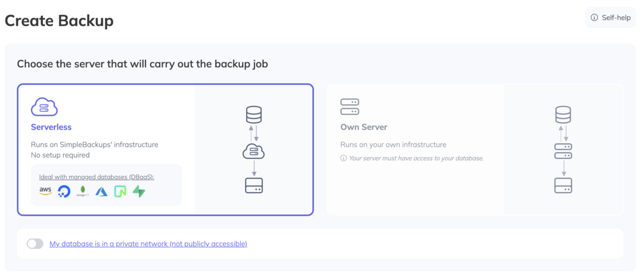Viewport: 644px width, 277px height.
Task: Click the DigitalOcean logo icon
Action: point(64,191)
